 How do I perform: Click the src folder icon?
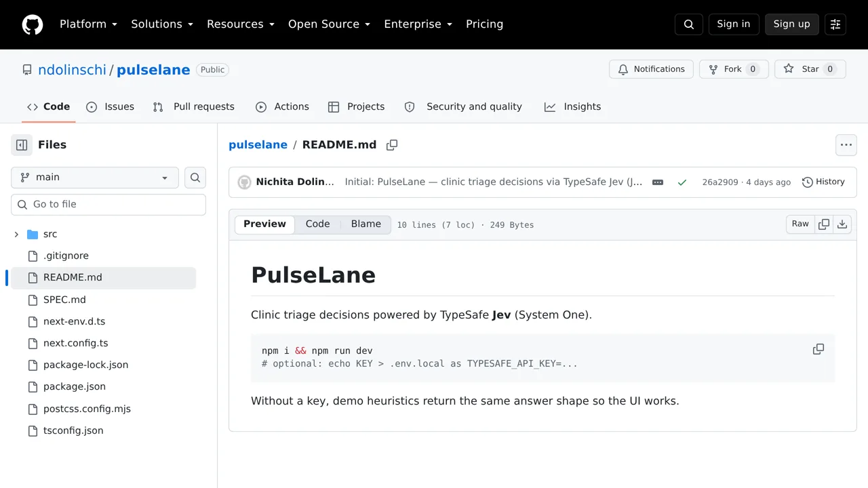33,235
